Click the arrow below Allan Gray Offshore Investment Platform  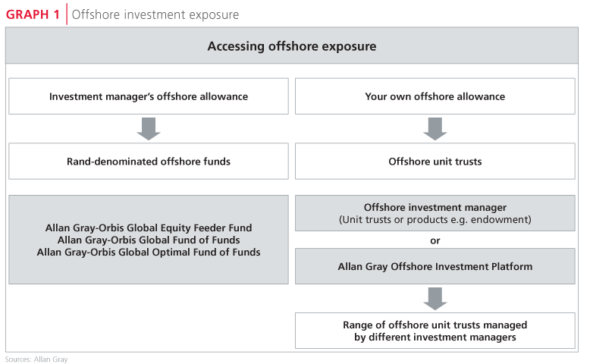tap(435, 299)
